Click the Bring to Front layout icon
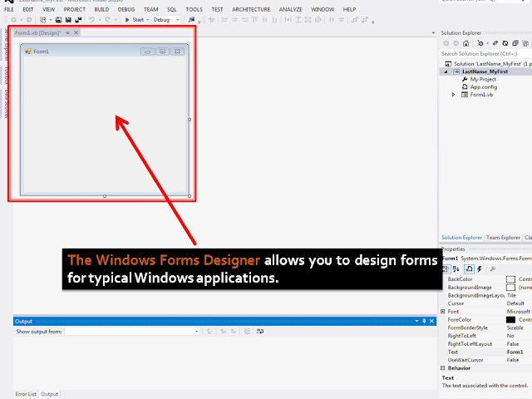 click(355, 20)
